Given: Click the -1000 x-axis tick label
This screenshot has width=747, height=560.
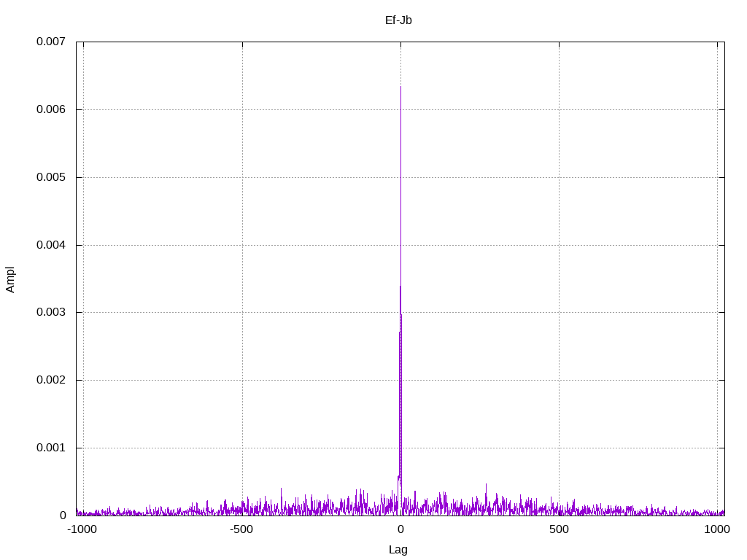Looking at the screenshot, I should [82, 529].
